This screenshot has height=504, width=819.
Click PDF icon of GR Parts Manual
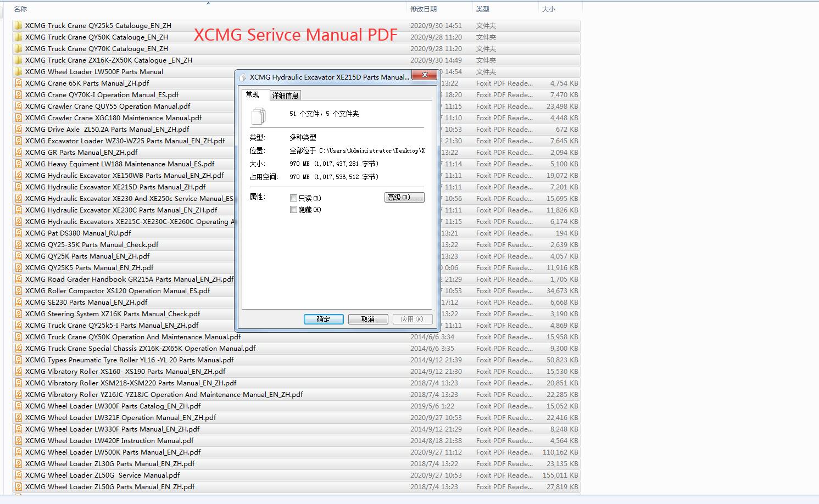click(x=19, y=152)
